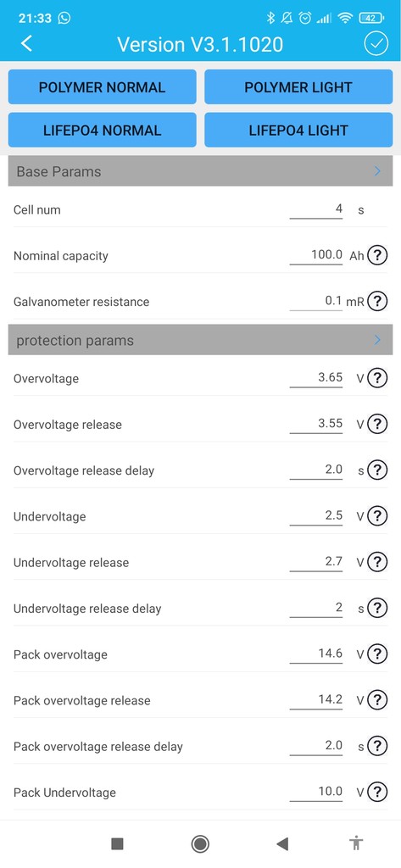Tap the Android home navigation button
Viewport: 401px width, 868px height.
pos(200,843)
